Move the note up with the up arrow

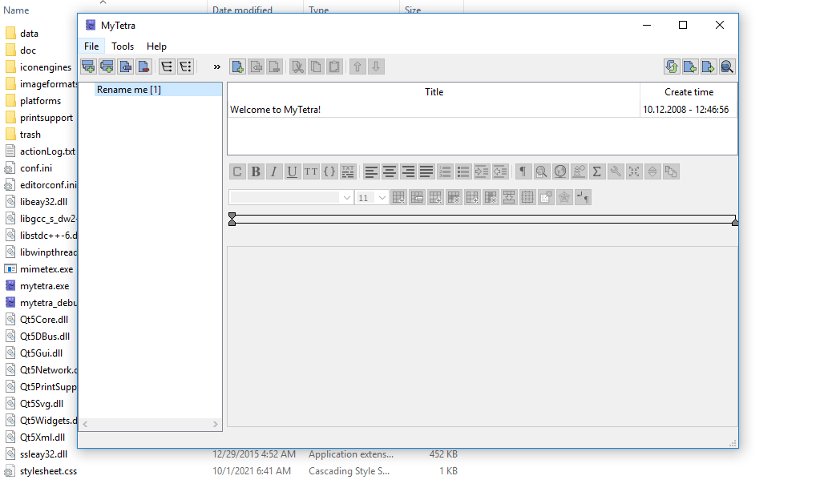tap(357, 67)
